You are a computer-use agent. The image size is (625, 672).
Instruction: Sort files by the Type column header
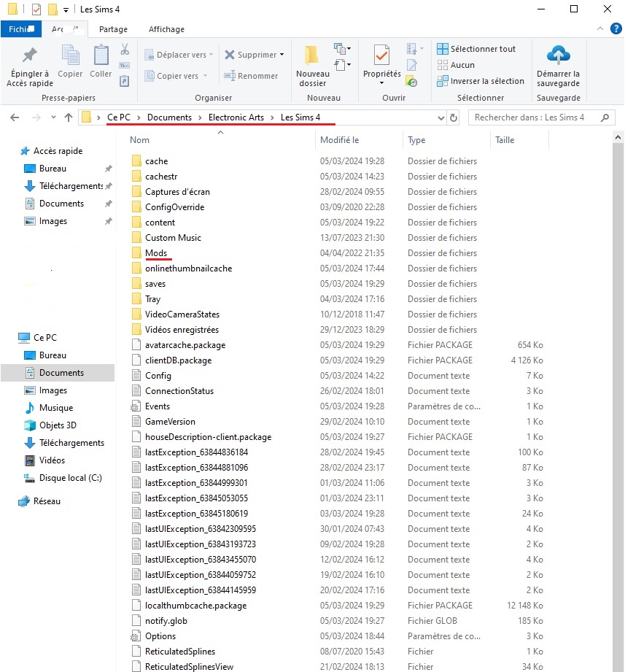coord(417,140)
